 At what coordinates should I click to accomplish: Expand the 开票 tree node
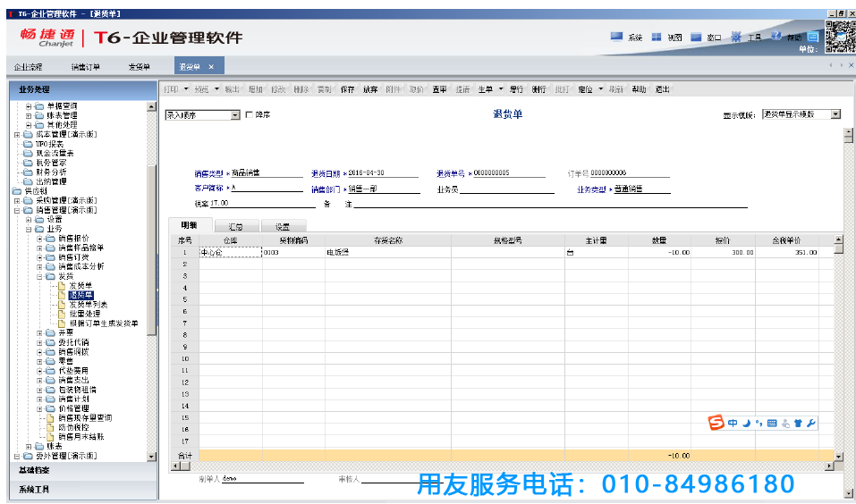pyautogui.click(x=40, y=332)
